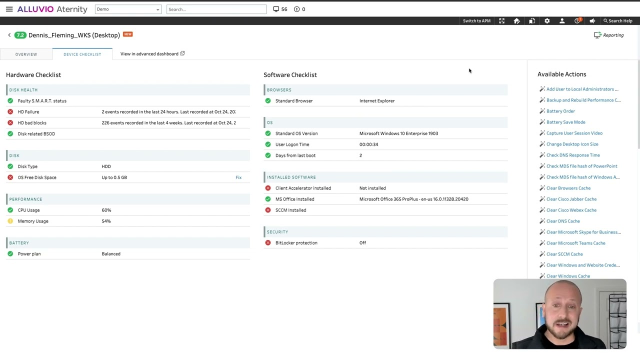Click inside the top Search field
This screenshot has height=360, width=640.
coord(216,9)
